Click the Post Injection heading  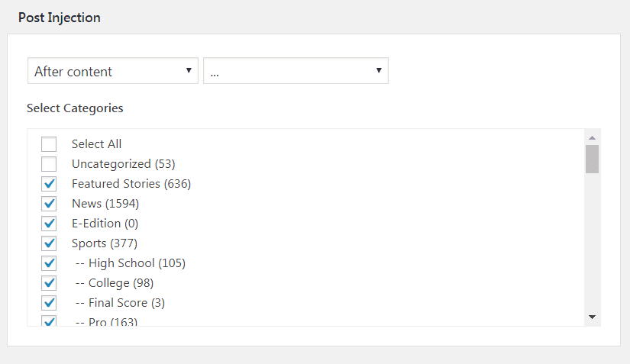pos(60,18)
